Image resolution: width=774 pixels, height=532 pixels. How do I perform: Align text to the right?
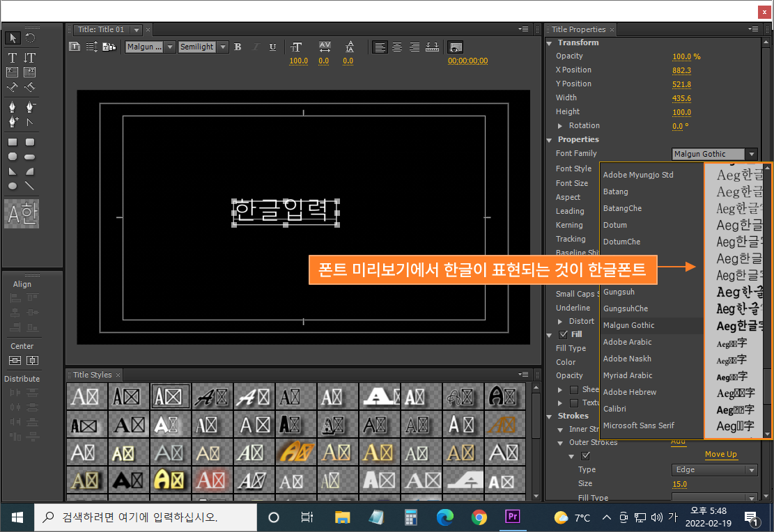point(415,47)
